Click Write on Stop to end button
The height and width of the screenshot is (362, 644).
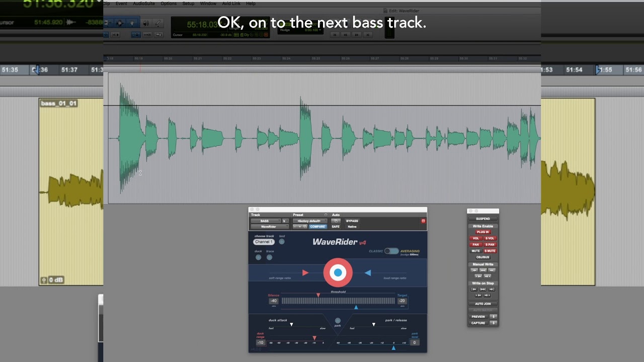(492, 290)
